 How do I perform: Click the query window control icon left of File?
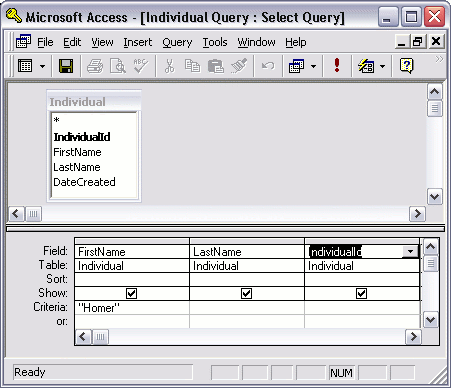[23, 42]
